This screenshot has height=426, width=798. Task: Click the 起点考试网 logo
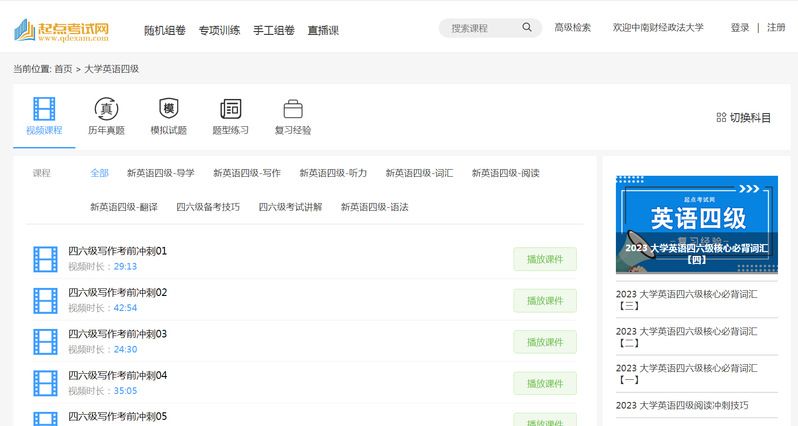click(62, 30)
